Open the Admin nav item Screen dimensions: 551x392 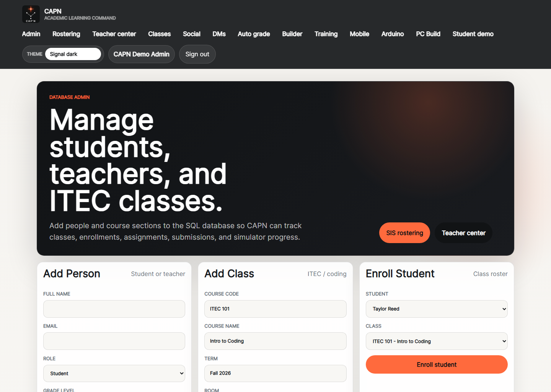coord(31,34)
